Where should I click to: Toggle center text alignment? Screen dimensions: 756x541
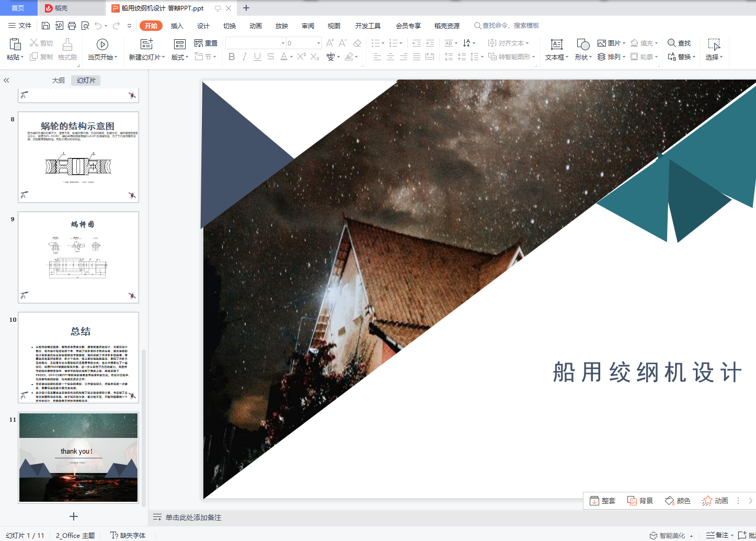[x=391, y=57]
